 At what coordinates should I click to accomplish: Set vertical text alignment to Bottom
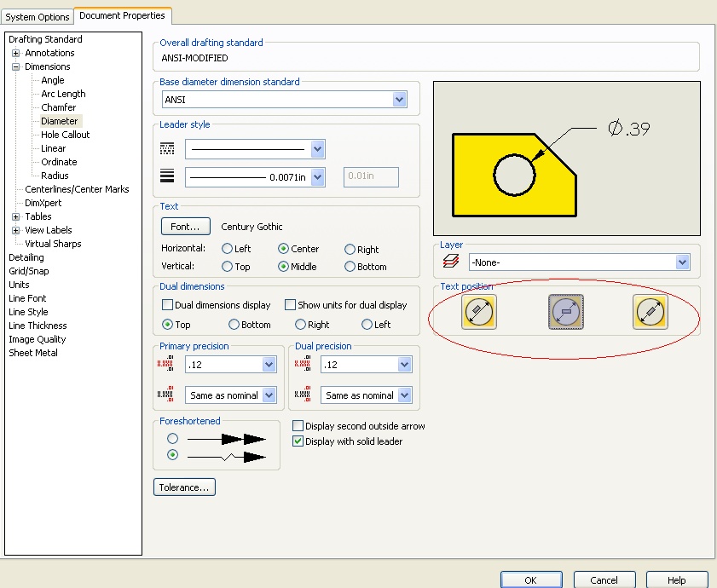350,266
